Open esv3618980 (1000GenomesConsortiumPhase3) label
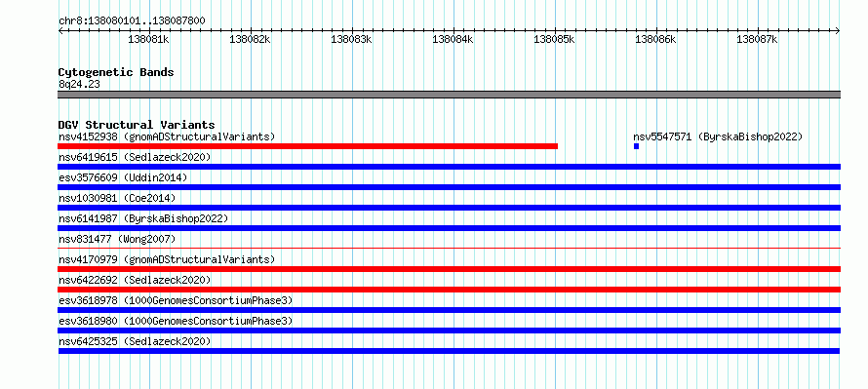The height and width of the screenshot is (389, 868). pyautogui.click(x=176, y=321)
